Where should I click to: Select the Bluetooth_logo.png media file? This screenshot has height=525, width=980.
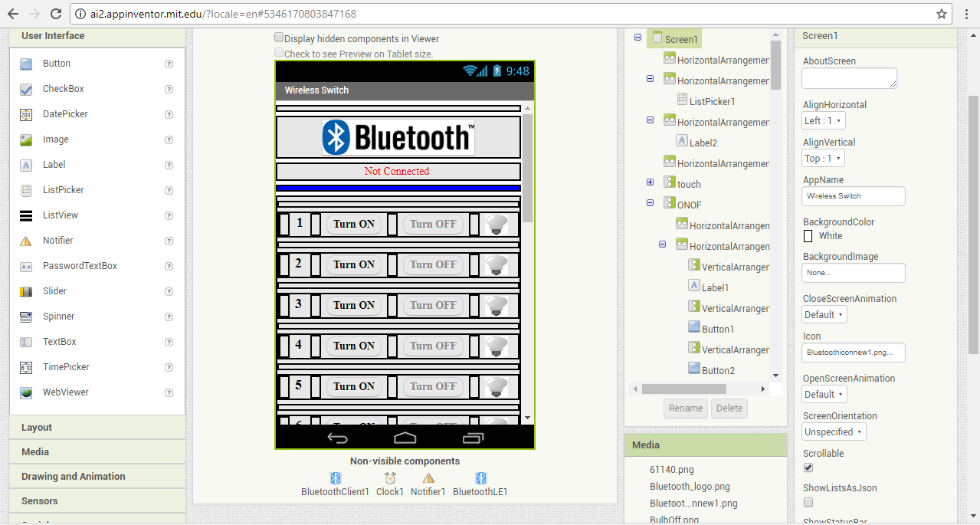pyautogui.click(x=690, y=487)
